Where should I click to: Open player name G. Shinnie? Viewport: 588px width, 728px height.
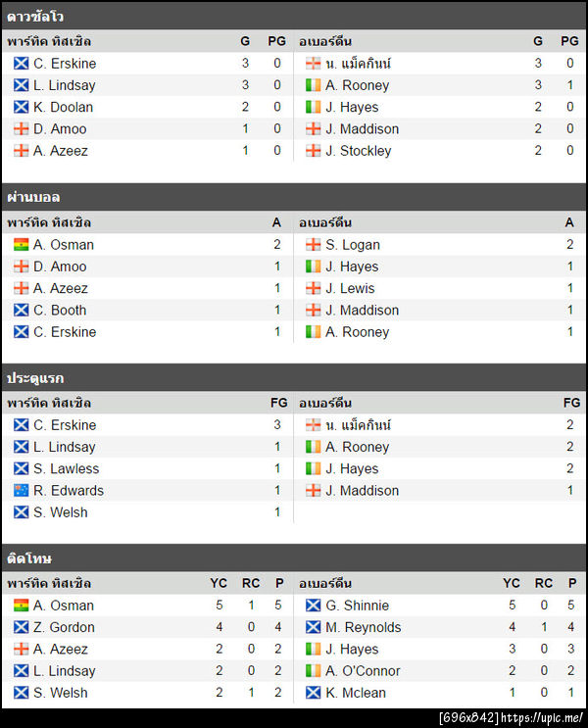pyautogui.click(x=357, y=606)
